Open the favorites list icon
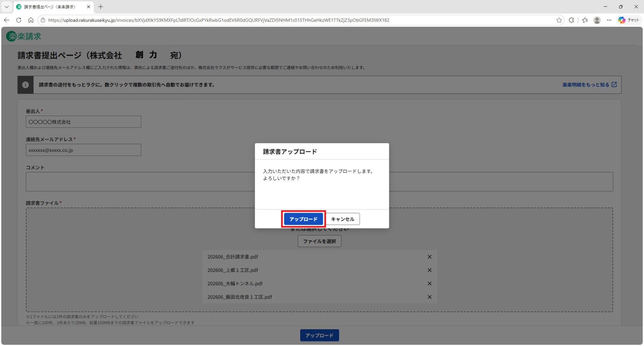Screen dimensions: 644x346 coord(585,20)
